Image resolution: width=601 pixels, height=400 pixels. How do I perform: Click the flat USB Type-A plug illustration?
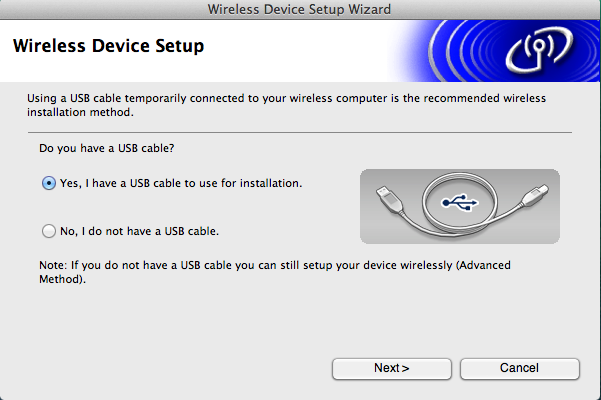click(x=389, y=199)
